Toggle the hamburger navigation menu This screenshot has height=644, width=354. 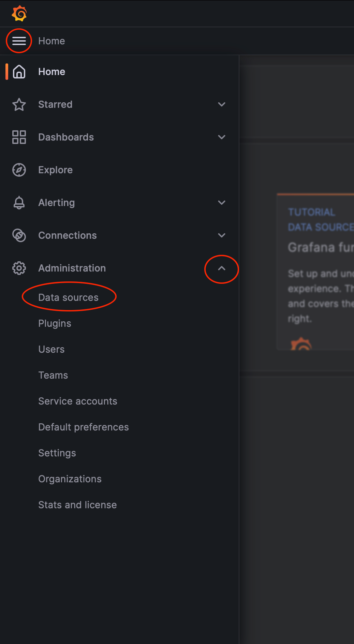(19, 41)
